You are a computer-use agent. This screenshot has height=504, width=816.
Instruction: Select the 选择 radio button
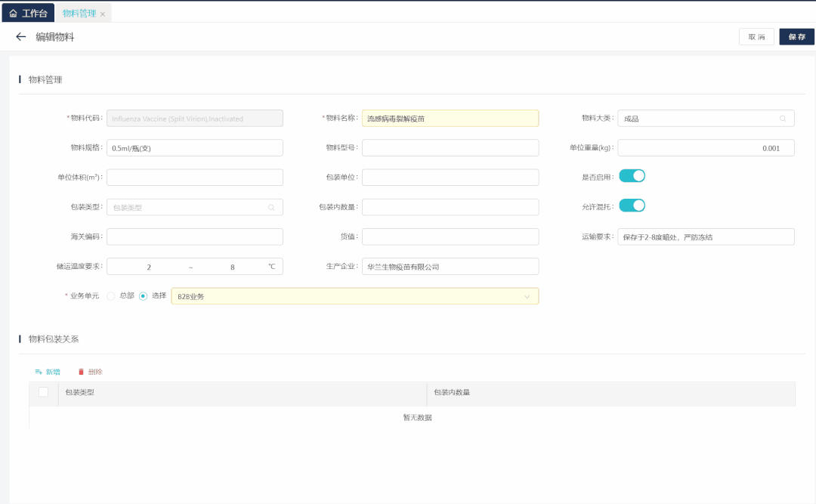[144, 296]
